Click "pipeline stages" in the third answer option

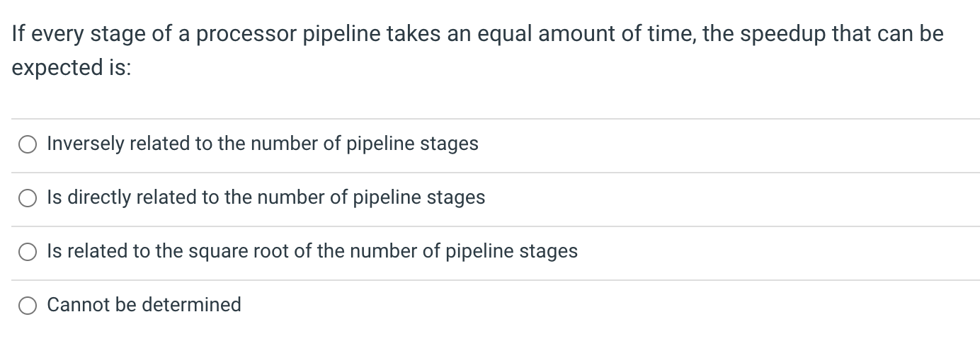[x=511, y=251]
